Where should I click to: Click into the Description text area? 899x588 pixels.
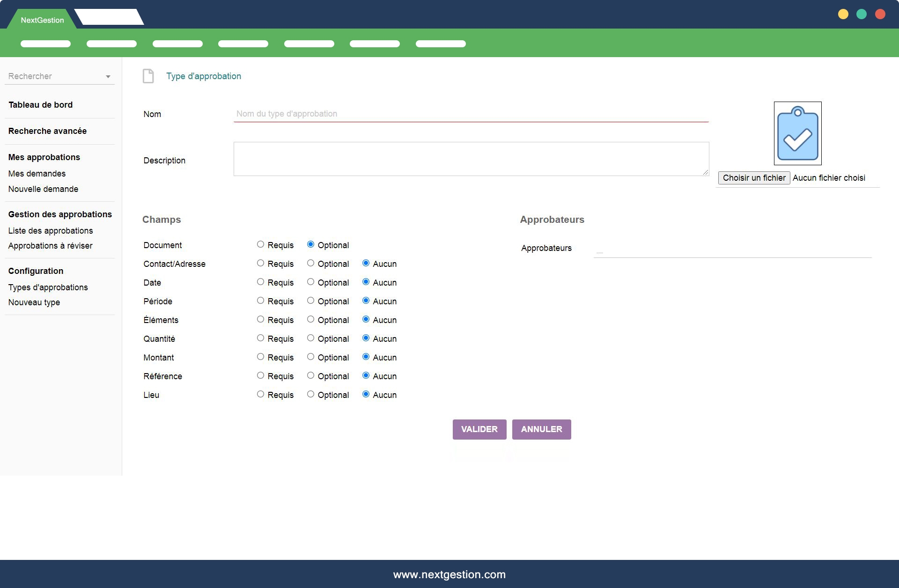471,159
